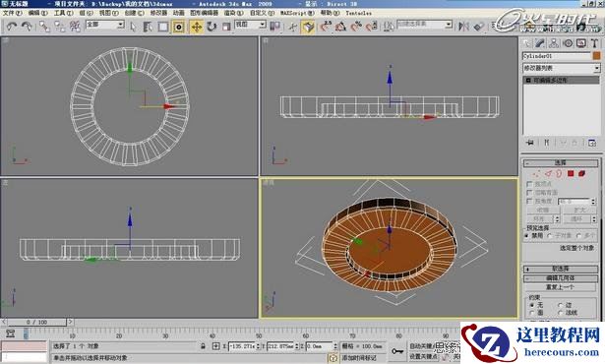The width and height of the screenshot is (605, 364).
Task: Switch to the Hierarchy command panel tab
Action: coord(554,43)
